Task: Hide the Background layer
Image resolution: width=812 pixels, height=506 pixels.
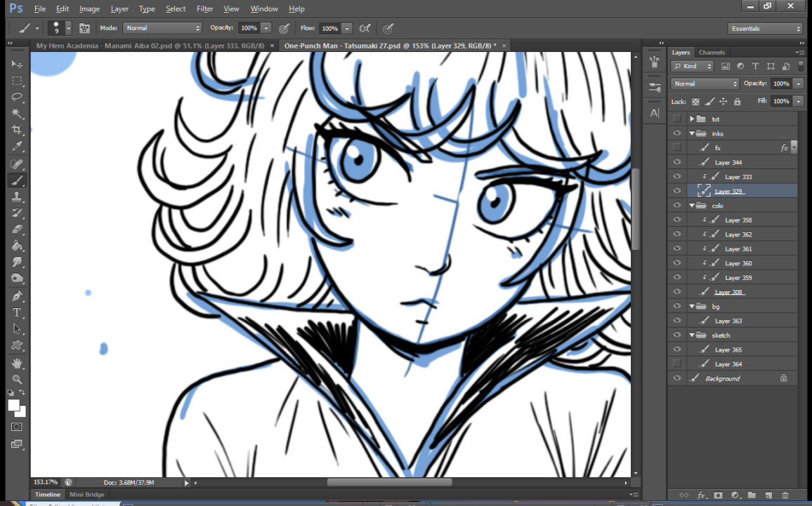Action: [x=677, y=378]
